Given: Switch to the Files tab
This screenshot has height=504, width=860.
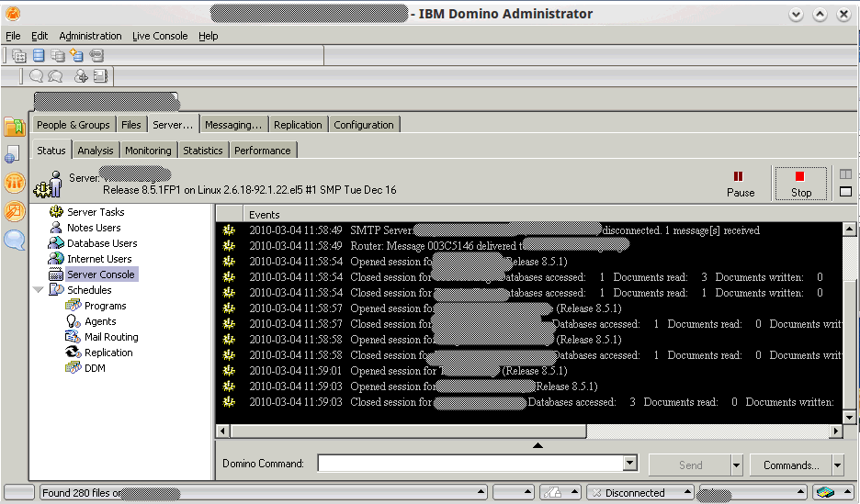Looking at the screenshot, I should [x=131, y=124].
